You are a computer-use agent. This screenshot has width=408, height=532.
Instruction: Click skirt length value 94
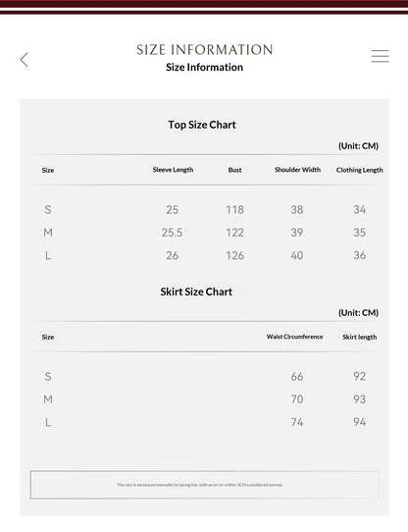click(360, 422)
